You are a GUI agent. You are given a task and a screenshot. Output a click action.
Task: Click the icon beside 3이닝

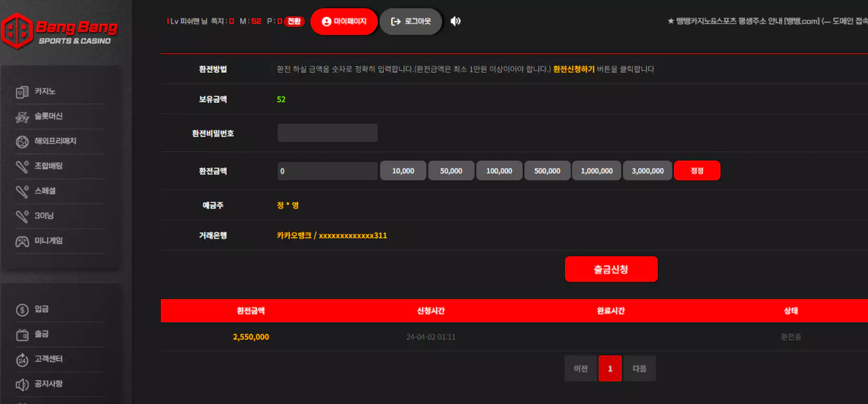pyautogui.click(x=22, y=216)
